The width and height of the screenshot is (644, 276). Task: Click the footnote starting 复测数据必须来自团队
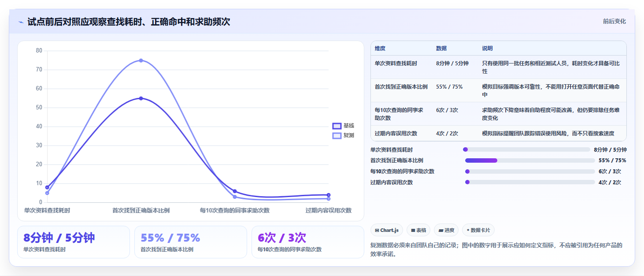click(496, 250)
